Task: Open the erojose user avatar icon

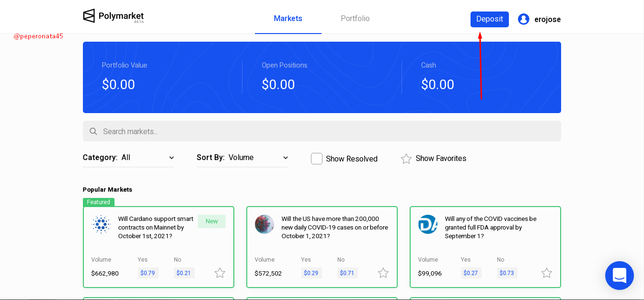Action: (x=524, y=19)
